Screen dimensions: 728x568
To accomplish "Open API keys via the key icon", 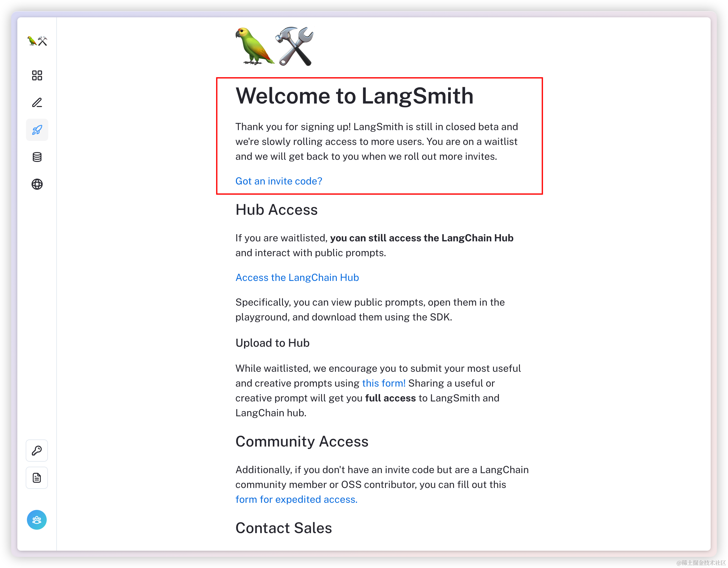I will [x=37, y=451].
